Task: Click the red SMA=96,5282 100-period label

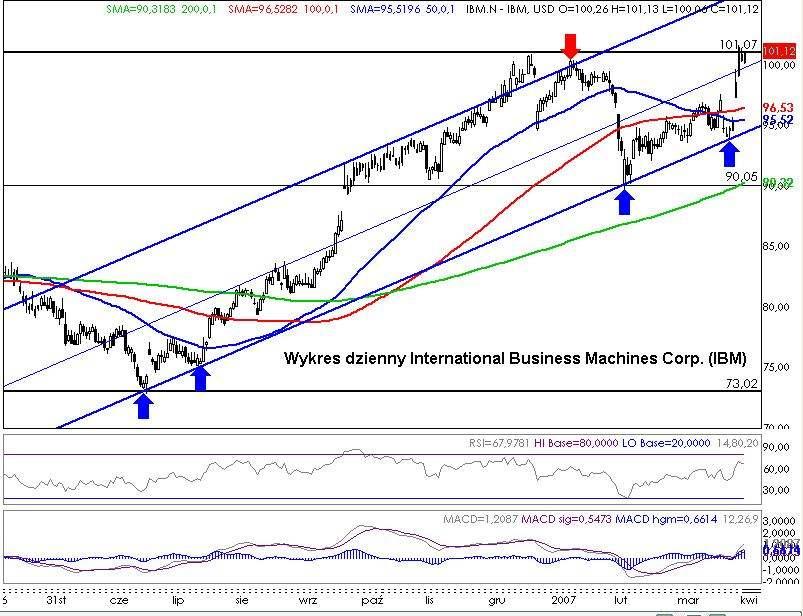Action: pyautogui.click(x=283, y=9)
